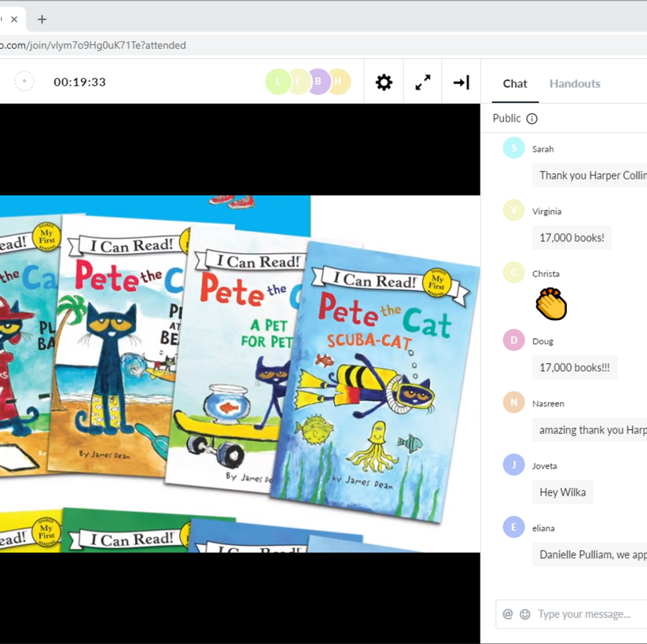Click the circular recording indicator

[24, 81]
